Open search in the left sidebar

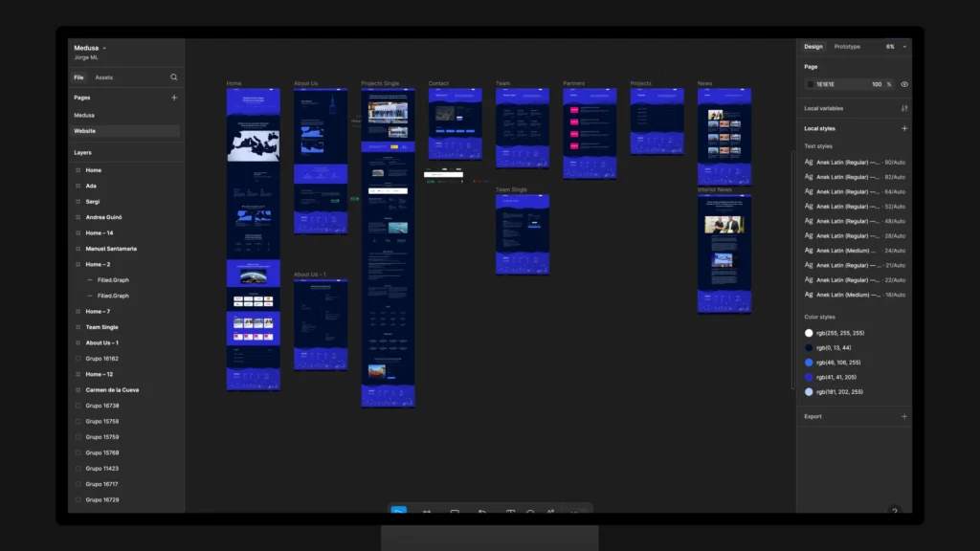point(173,77)
